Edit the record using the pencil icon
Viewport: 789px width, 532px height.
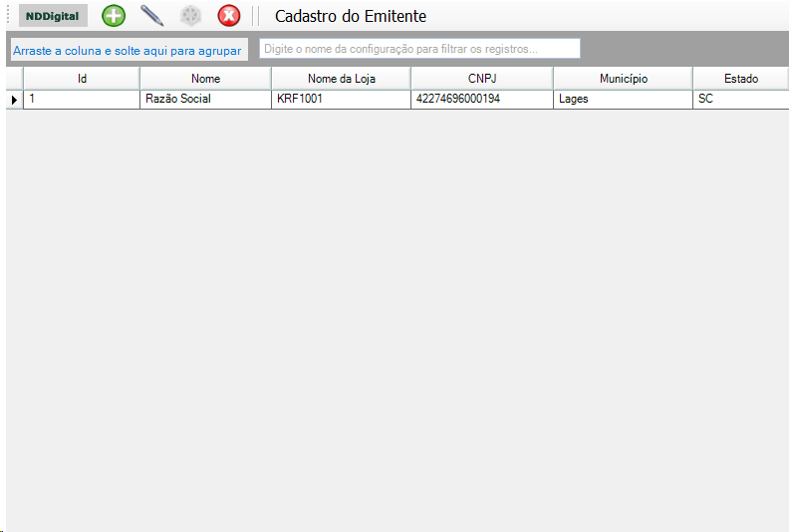click(152, 16)
